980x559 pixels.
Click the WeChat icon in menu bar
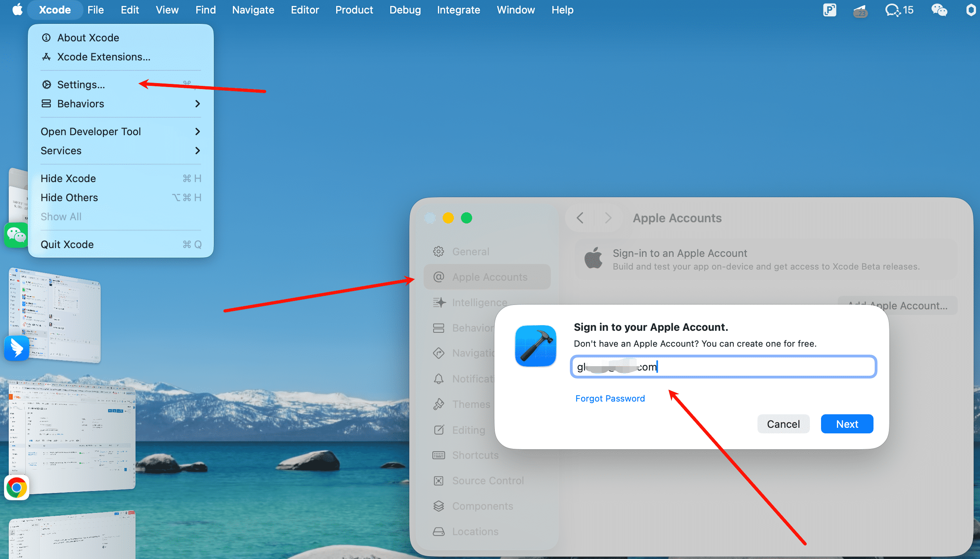[939, 10]
